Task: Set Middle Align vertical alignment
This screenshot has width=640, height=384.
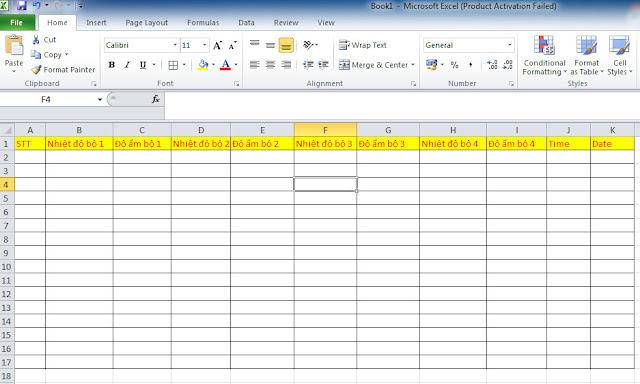Action: tap(270, 45)
